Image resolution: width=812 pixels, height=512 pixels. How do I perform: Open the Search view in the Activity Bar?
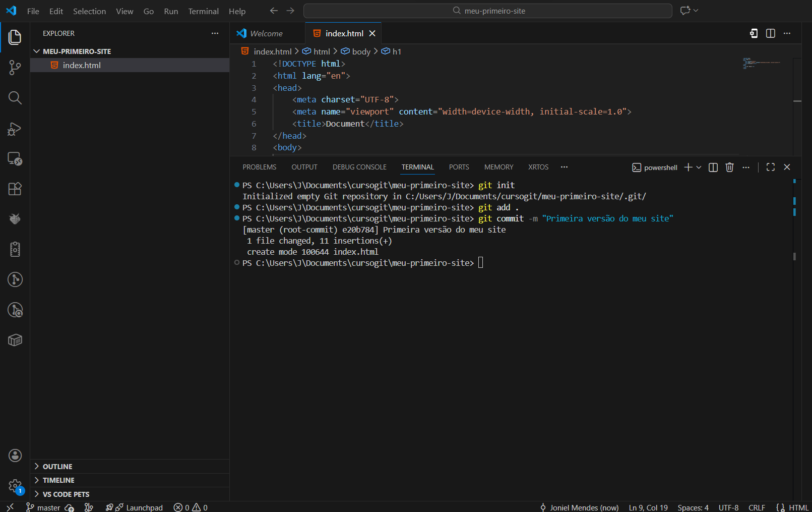pos(15,98)
